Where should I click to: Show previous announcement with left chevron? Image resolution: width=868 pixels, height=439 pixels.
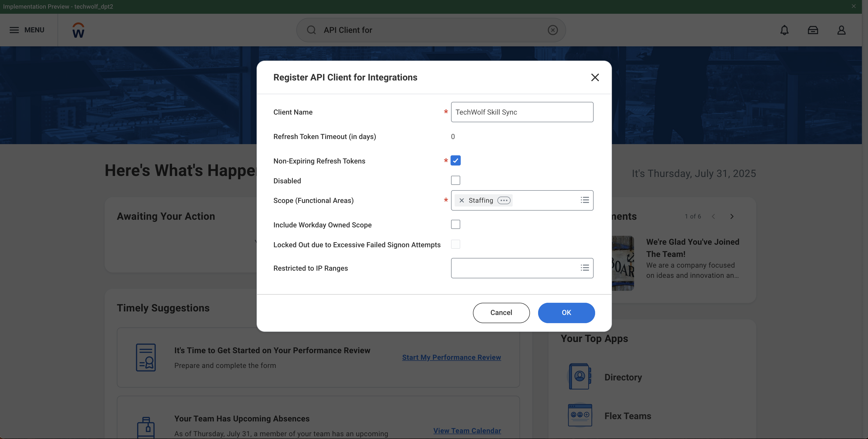pyautogui.click(x=713, y=216)
